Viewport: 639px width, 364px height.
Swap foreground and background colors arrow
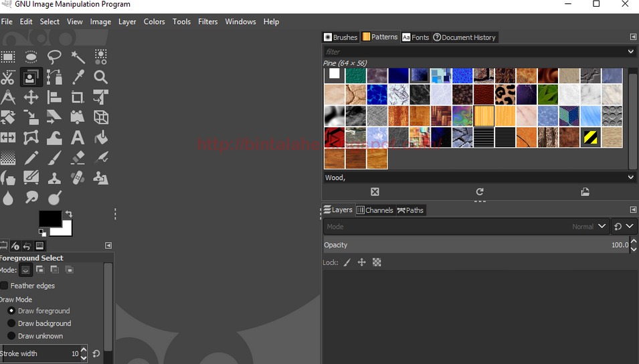click(69, 214)
